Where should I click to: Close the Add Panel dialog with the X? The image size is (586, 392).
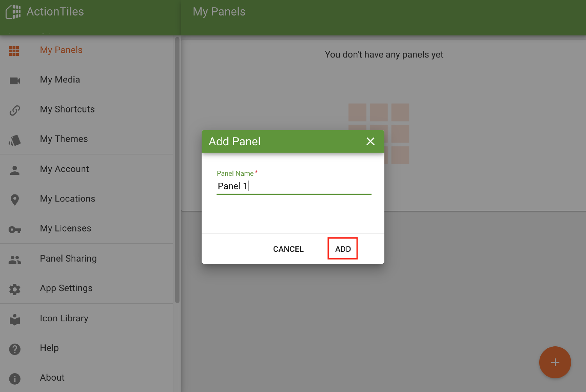[x=370, y=141]
